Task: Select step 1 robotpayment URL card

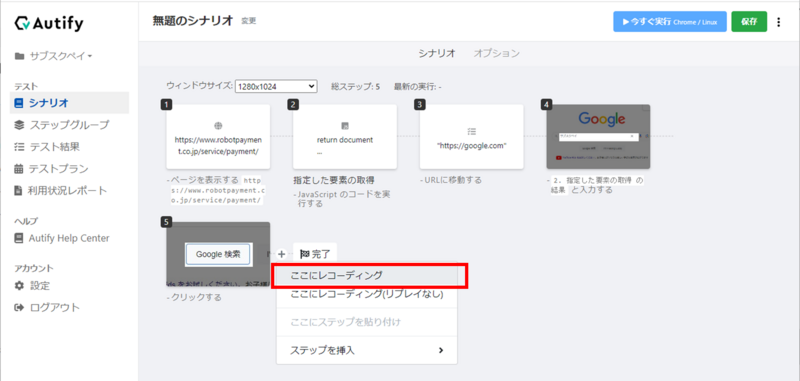Action: coord(218,137)
